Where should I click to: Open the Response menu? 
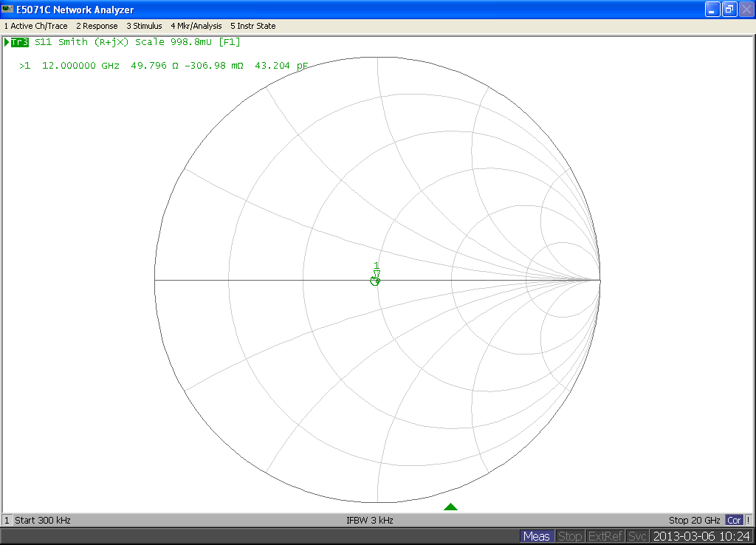97,26
